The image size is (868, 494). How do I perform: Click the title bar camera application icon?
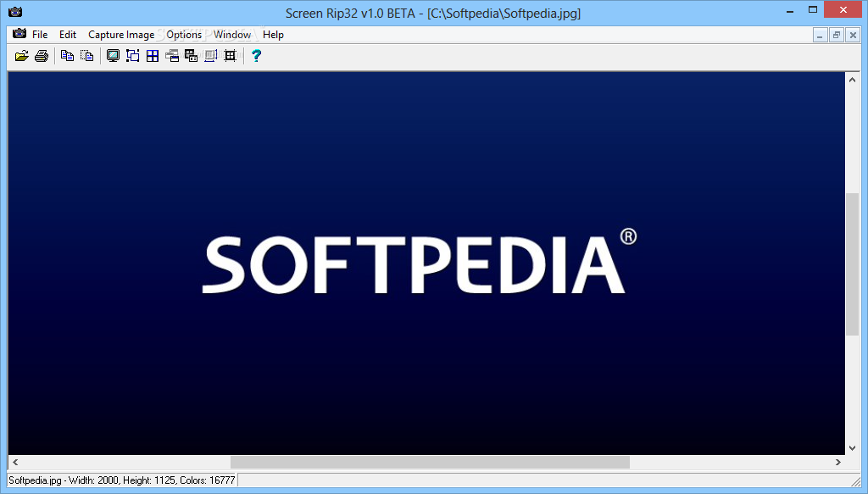(x=15, y=12)
